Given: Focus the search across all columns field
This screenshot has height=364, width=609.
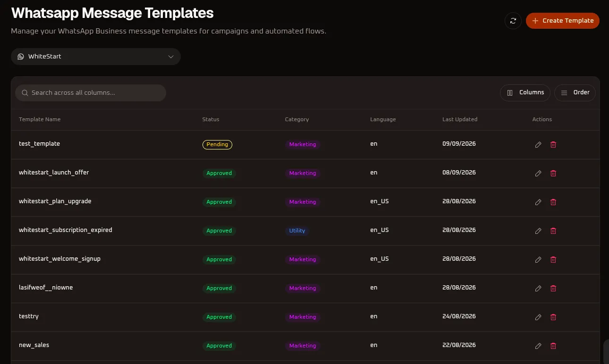Looking at the screenshot, I should tap(91, 93).
